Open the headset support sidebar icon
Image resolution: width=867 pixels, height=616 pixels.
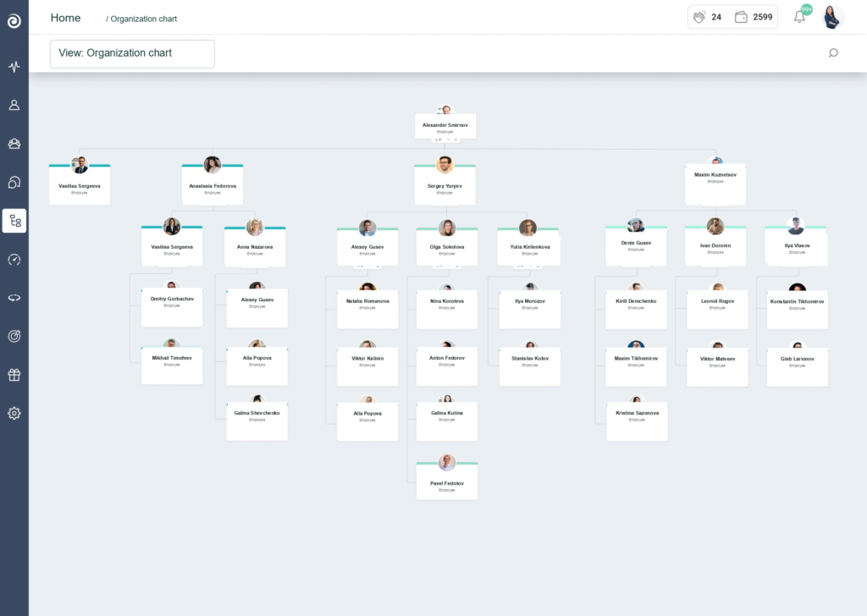tap(14, 182)
